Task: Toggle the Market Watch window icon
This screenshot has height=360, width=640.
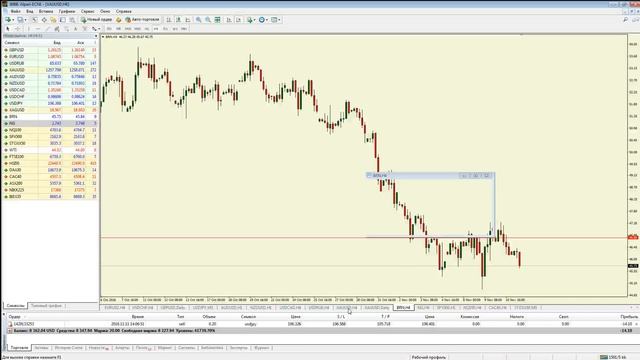Action: pos(34,20)
